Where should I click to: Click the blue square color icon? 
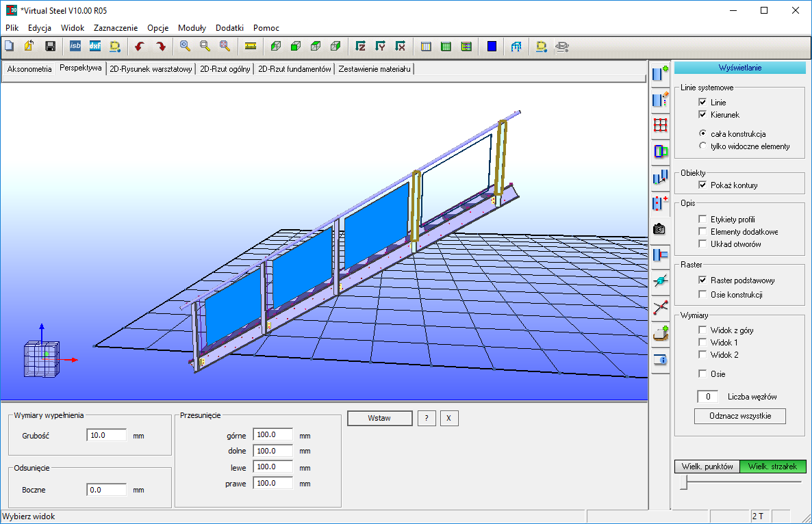pos(492,47)
